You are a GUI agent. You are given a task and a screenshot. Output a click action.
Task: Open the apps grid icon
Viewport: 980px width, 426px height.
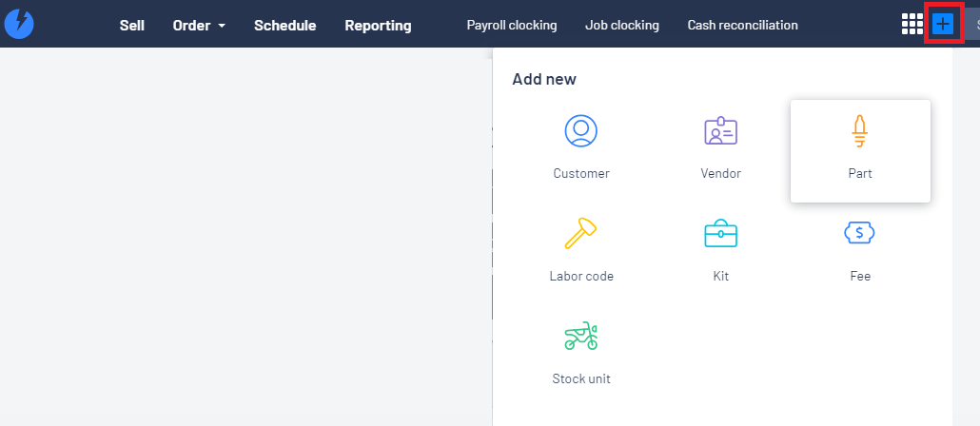(911, 25)
